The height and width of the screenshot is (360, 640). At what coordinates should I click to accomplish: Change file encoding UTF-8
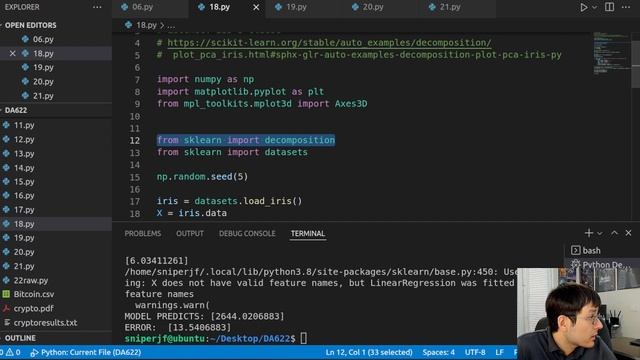pyautogui.click(x=475, y=352)
